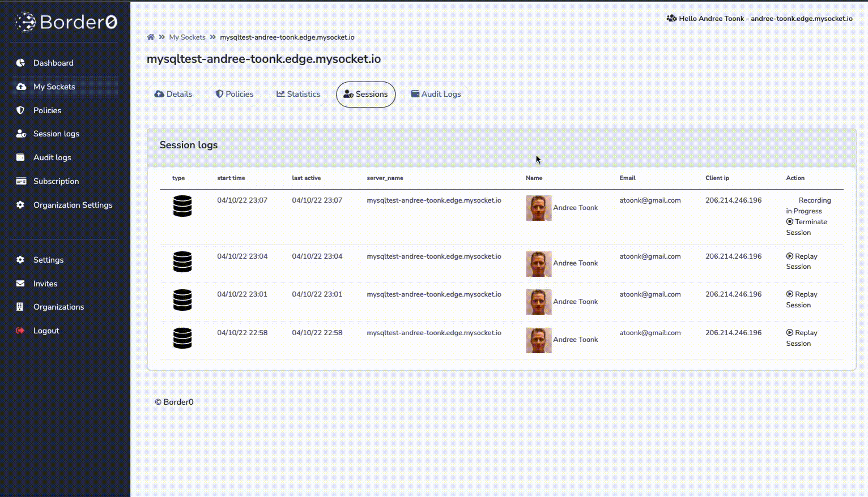
Task: Switch to the Details tab
Action: pos(173,94)
